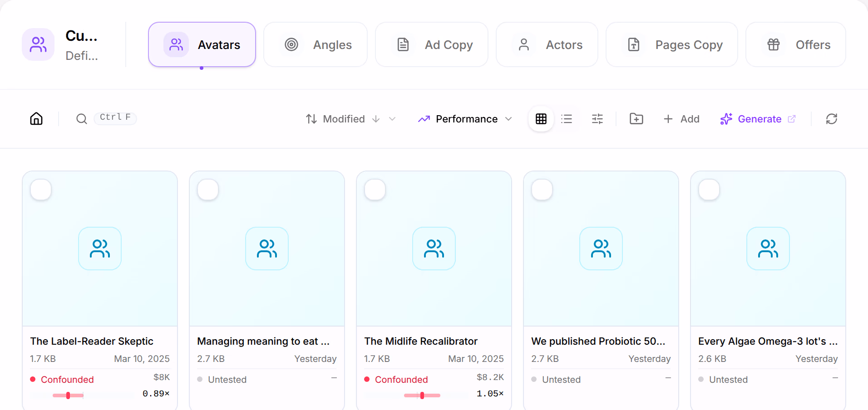Open the Performance dropdown
The image size is (868, 410).
[465, 119]
